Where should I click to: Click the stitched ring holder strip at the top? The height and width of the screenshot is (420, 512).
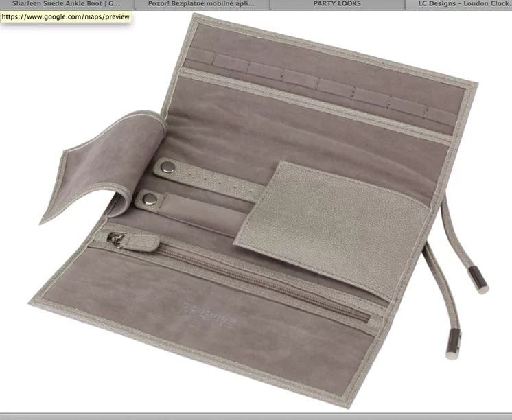click(x=320, y=86)
